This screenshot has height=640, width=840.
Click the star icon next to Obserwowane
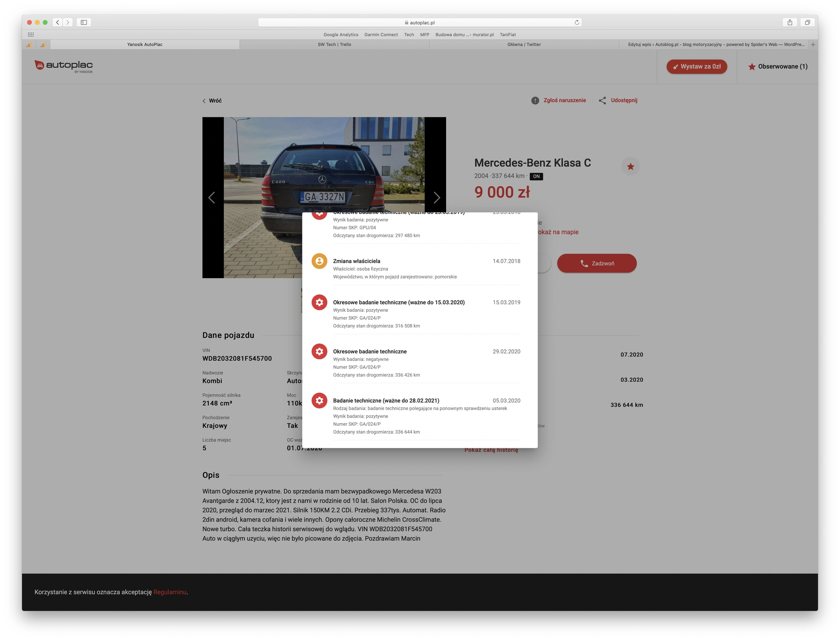point(752,66)
